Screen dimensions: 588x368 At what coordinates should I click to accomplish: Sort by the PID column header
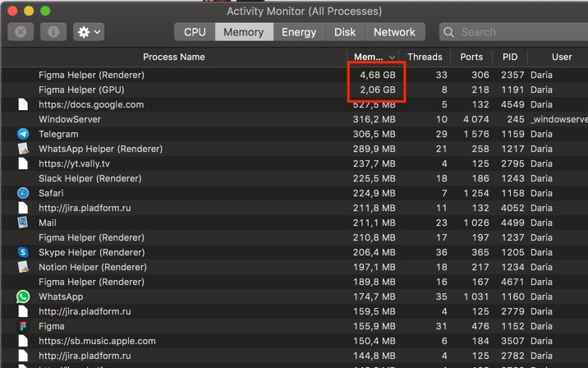click(x=510, y=57)
